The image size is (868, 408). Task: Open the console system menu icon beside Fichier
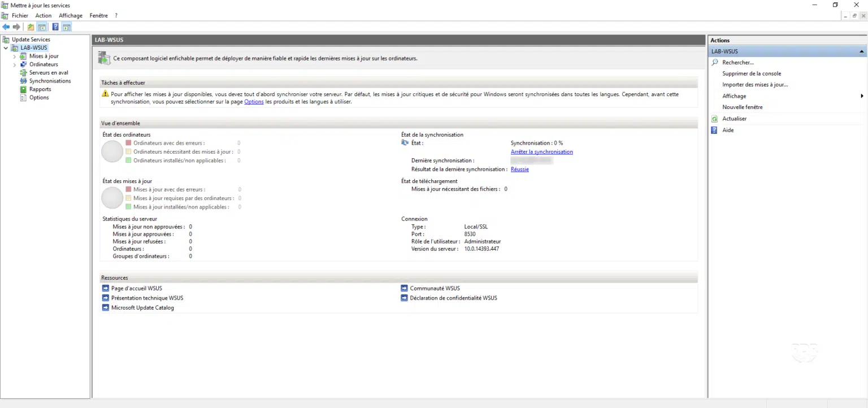pos(5,16)
